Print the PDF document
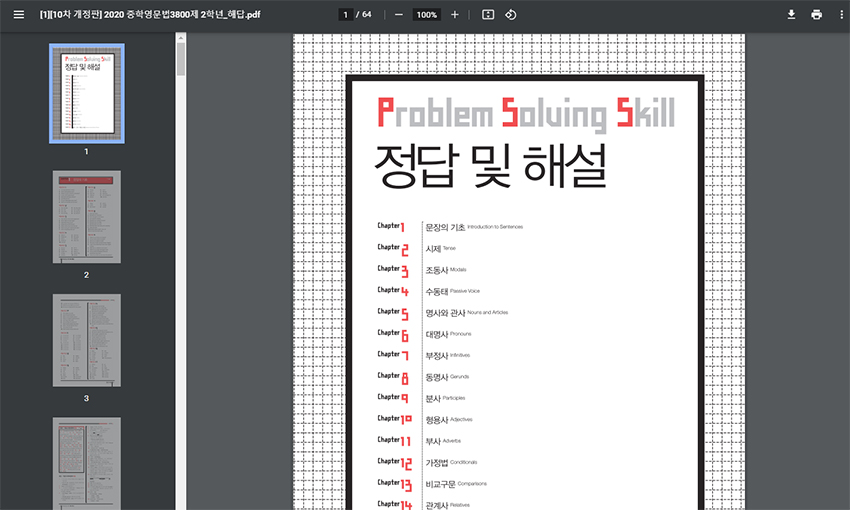The height and width of the screenshot is (510, 850). click(816, 15)
